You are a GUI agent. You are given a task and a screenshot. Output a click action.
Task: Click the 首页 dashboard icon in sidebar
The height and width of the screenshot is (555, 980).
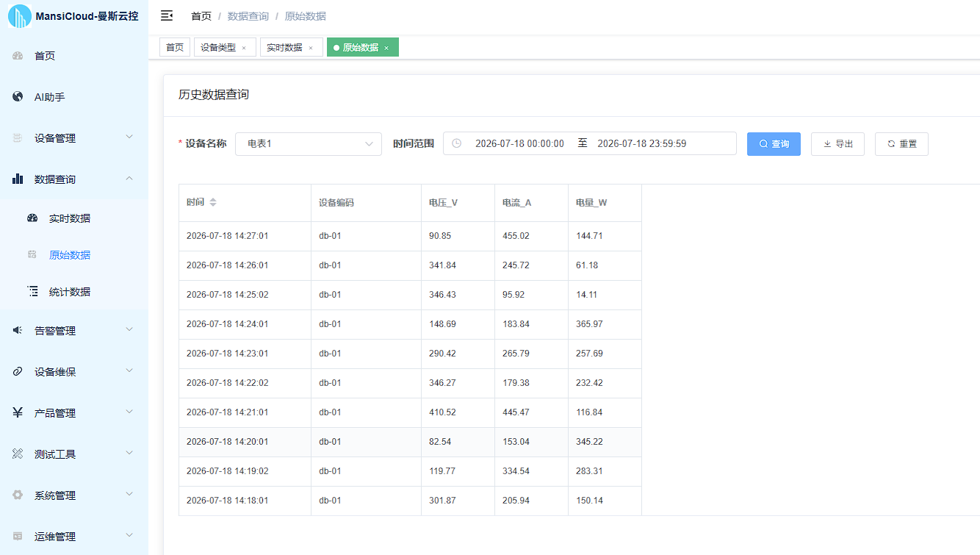[18, 56]
